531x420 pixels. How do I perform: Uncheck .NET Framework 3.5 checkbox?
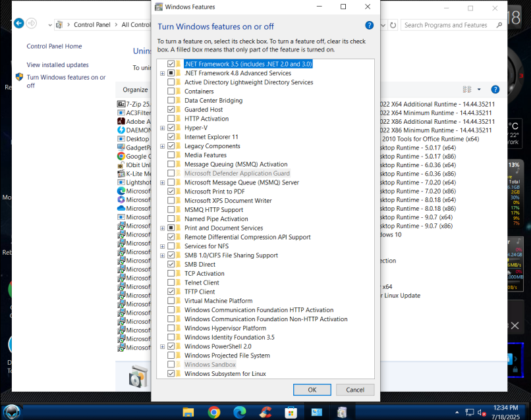pyautogui.click(x=171, y=64)
